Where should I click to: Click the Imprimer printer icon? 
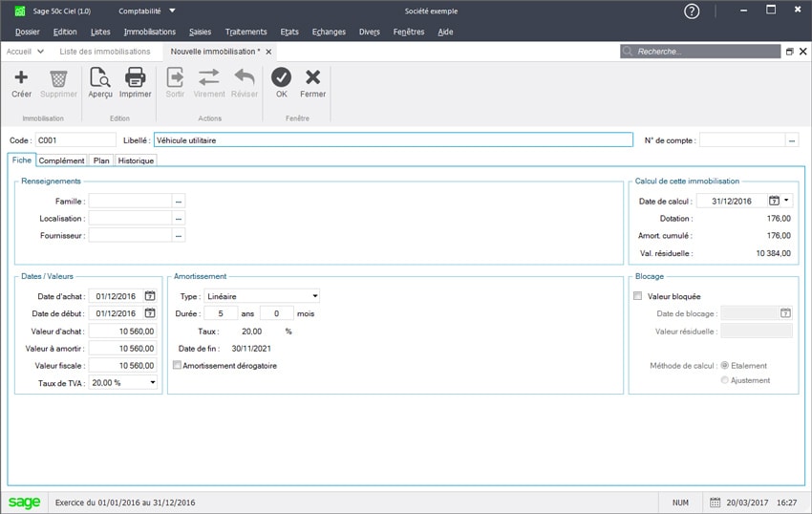(x=135, y=78)
